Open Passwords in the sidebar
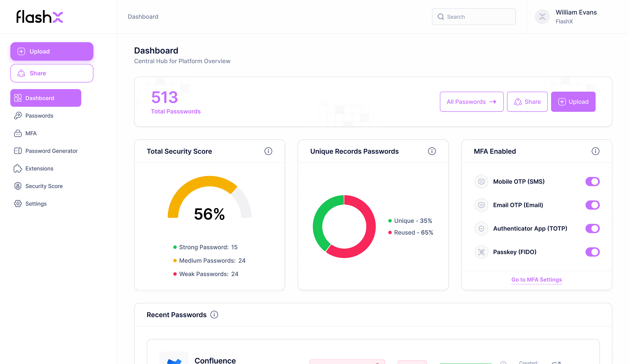The height and width of the screenshot is (364, 629). click(x=39, y=116)
